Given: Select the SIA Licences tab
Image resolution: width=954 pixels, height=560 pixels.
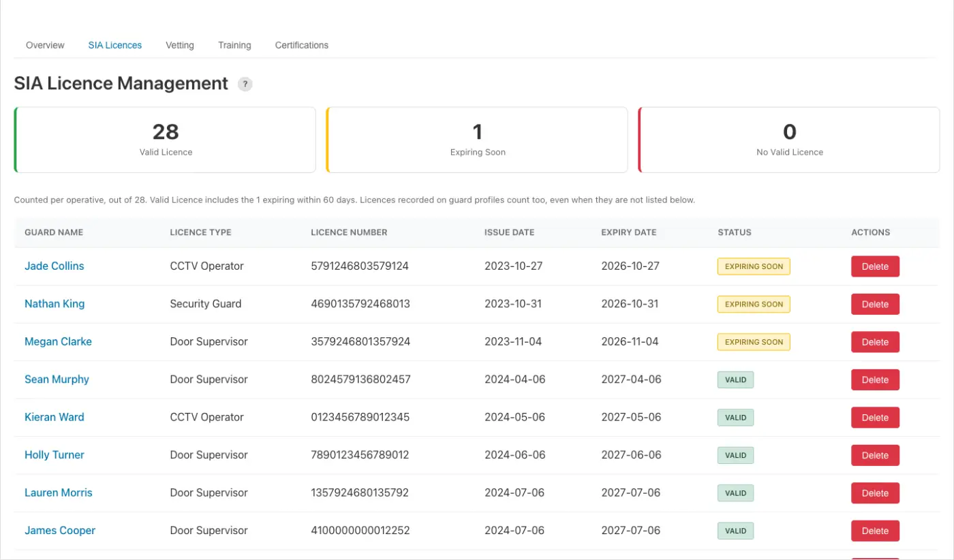Looking at the screenshot, I should [x=115, y=45].
